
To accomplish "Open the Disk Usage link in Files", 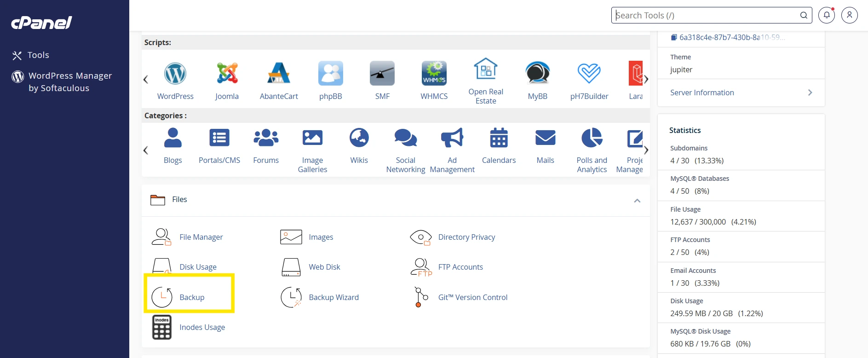I will 198,267.
